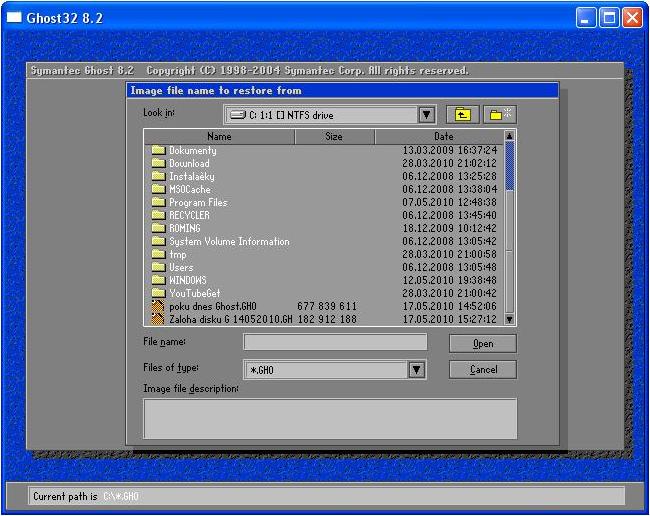Click Current path C:\*.GHO status text

(x=86, y=496)
